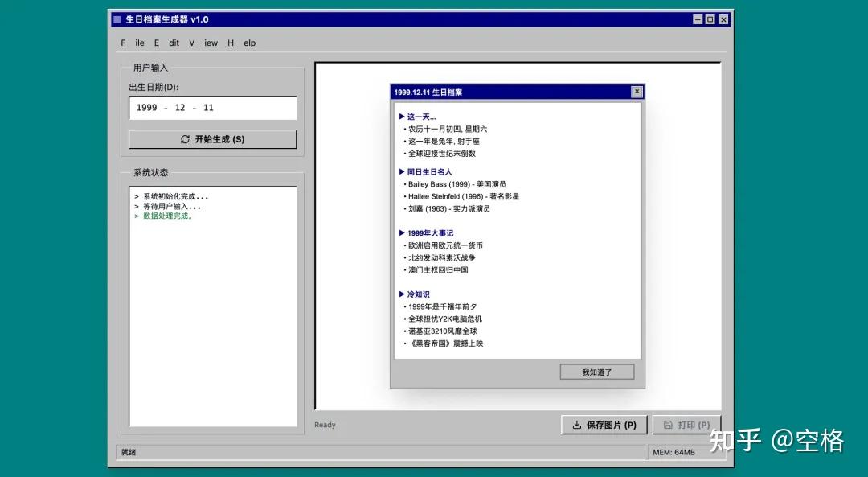Toggle the 同日生日名人 section arrow

402,171
